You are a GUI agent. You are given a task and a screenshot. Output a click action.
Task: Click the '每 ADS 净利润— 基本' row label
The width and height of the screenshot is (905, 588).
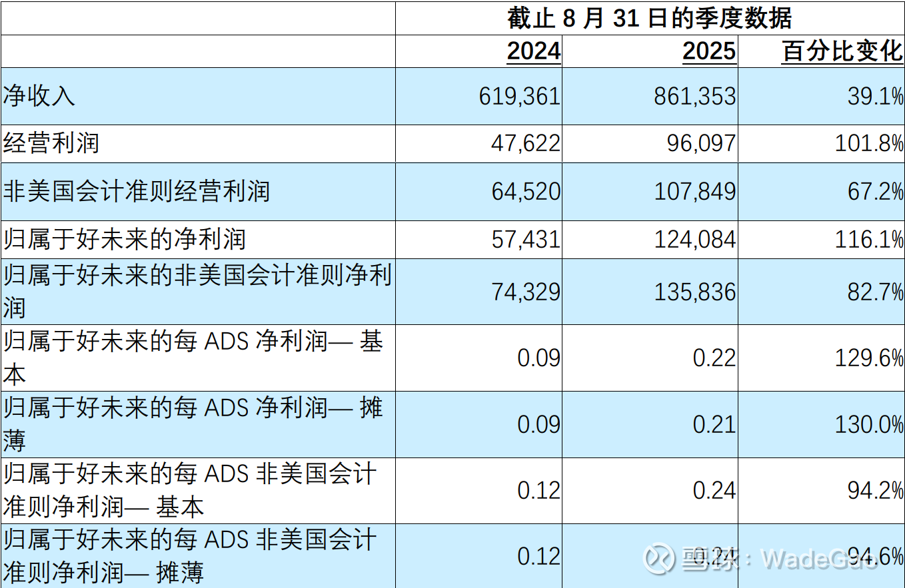193,358
